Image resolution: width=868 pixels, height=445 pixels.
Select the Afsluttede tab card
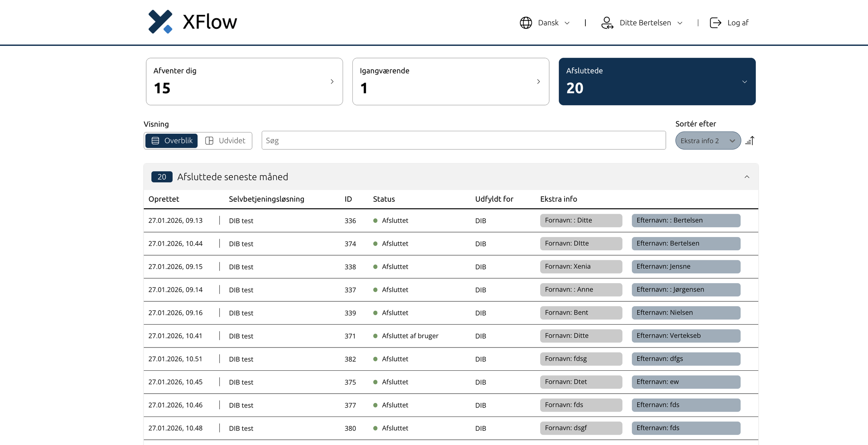point(657,82)
